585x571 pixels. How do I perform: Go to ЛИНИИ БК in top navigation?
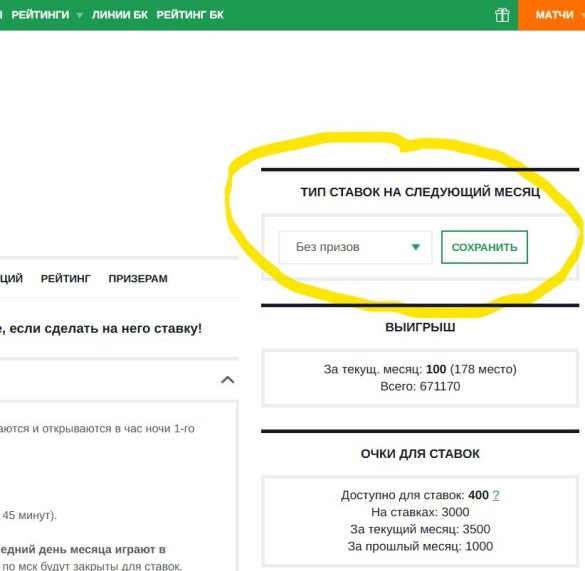click(x=119, y=15)
